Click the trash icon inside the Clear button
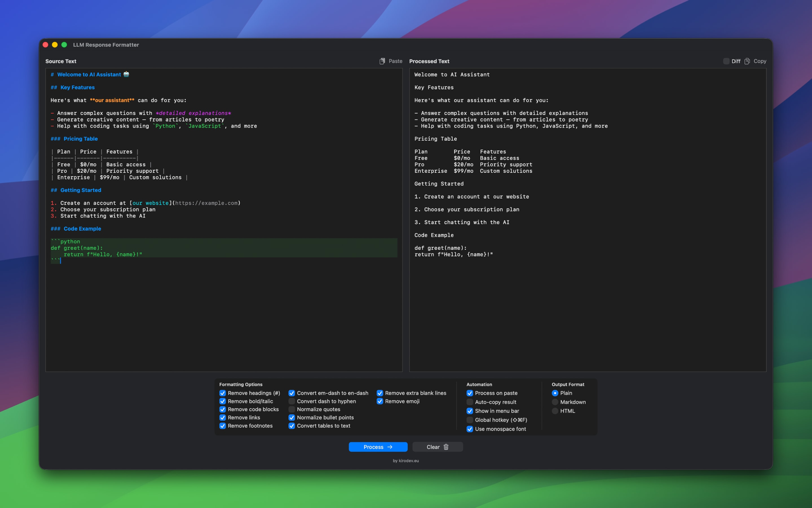Viewport: 812px width, 508px height. coord(446,447)
